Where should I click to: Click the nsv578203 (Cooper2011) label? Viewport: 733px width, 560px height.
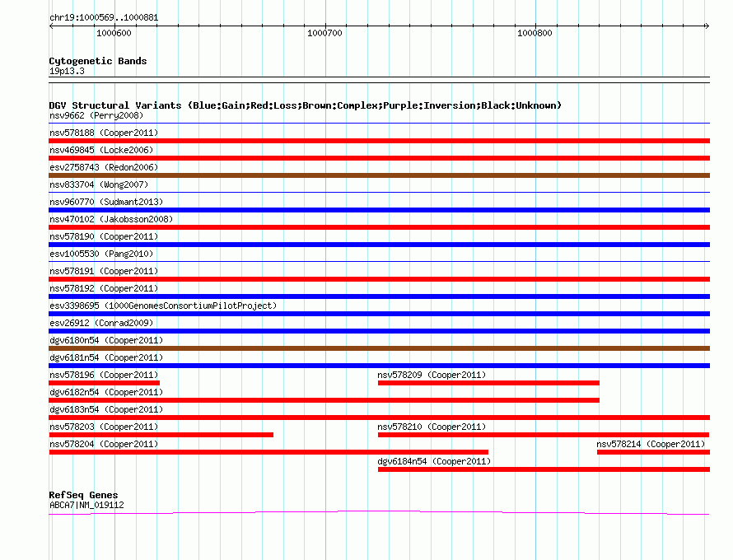click(x=104, y=427)
